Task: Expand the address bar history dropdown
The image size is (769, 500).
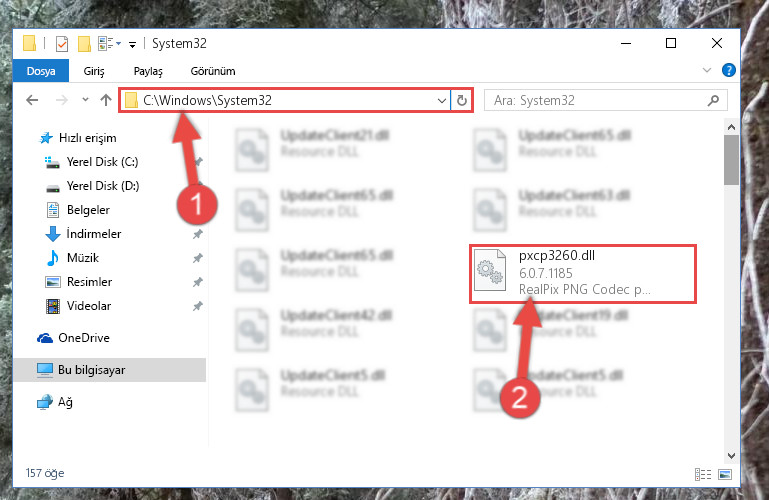Action: pos(441,100)
